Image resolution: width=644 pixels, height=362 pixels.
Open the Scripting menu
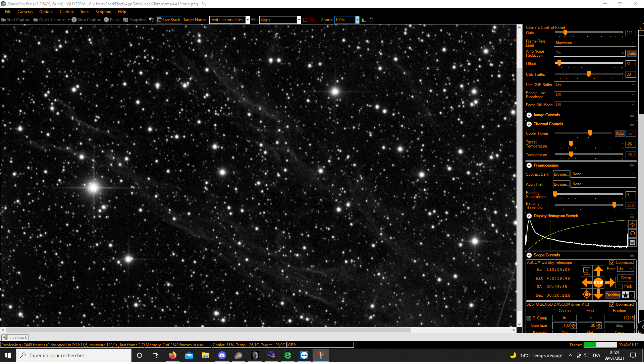point(103,12)
